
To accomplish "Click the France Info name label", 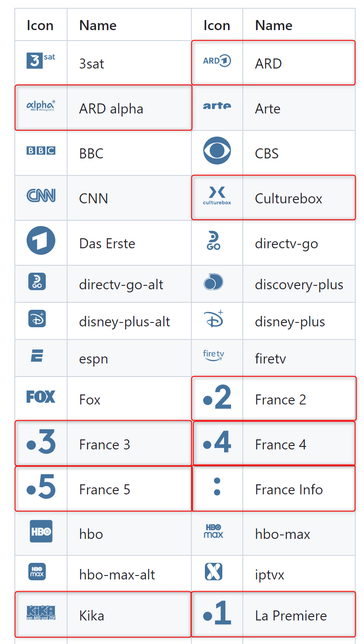I will point(289,489).
